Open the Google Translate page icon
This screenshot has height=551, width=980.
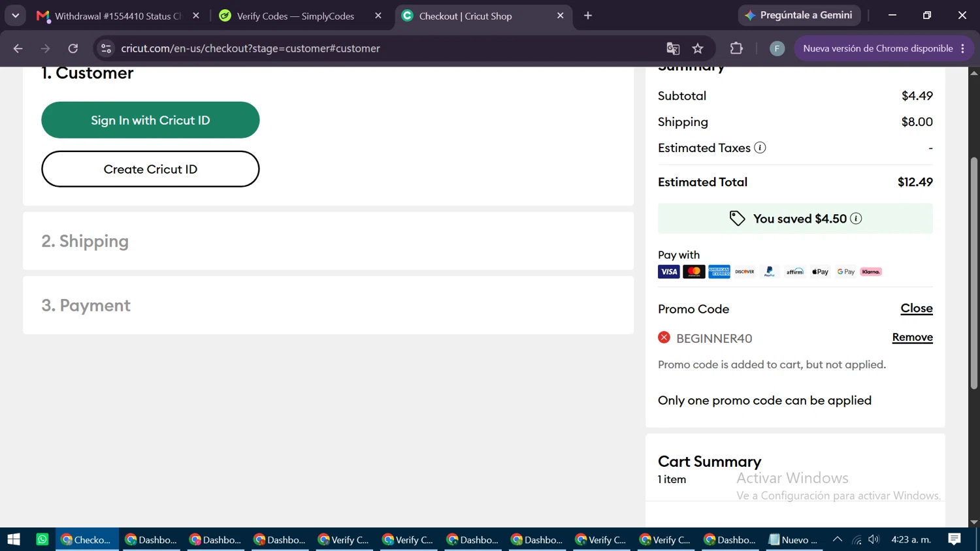tap(673, 48)
